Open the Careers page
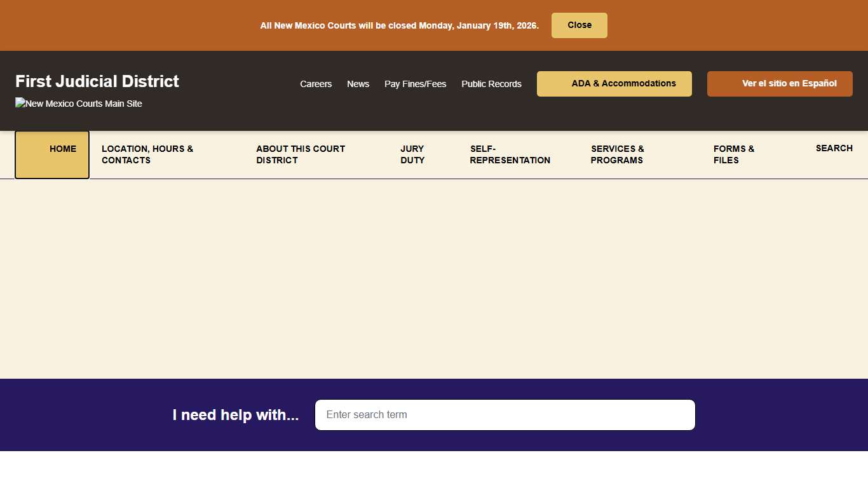 coord(316,83)
